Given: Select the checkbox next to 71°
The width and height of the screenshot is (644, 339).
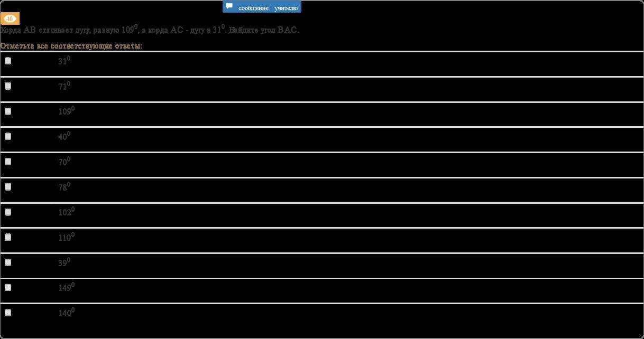Looking at the screenshot, I should point(8,86).
